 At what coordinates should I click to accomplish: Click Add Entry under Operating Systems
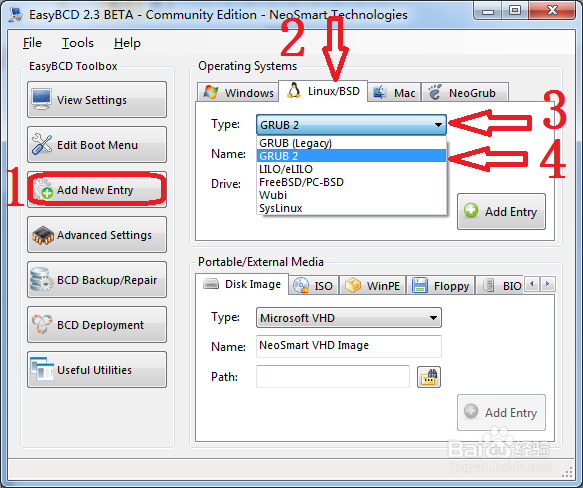coord(501,211)
